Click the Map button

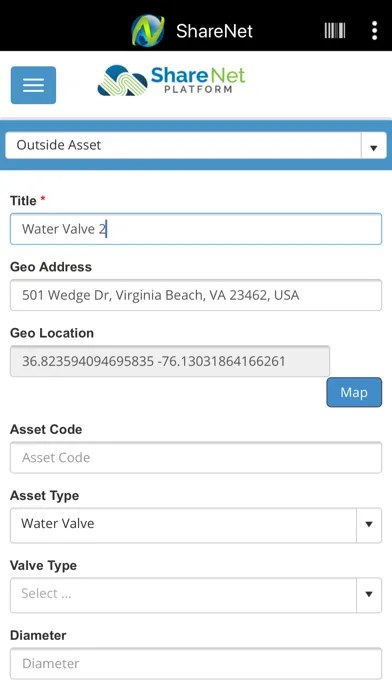pos(354,392)
